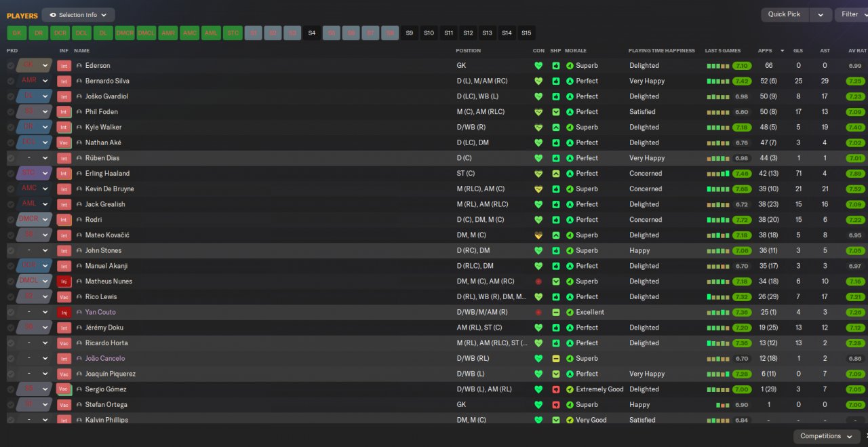The width and height of the screenshot is (868, 447).
Task: Click Sergio Gómez's Extremely Good morale text
Action: [x=599, y=389]
